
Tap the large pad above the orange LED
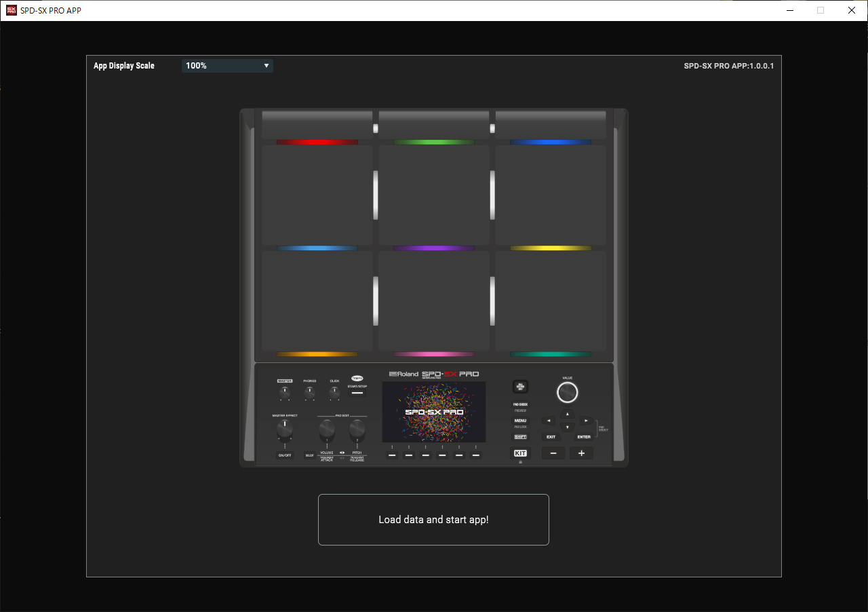[x=317, y=301]
